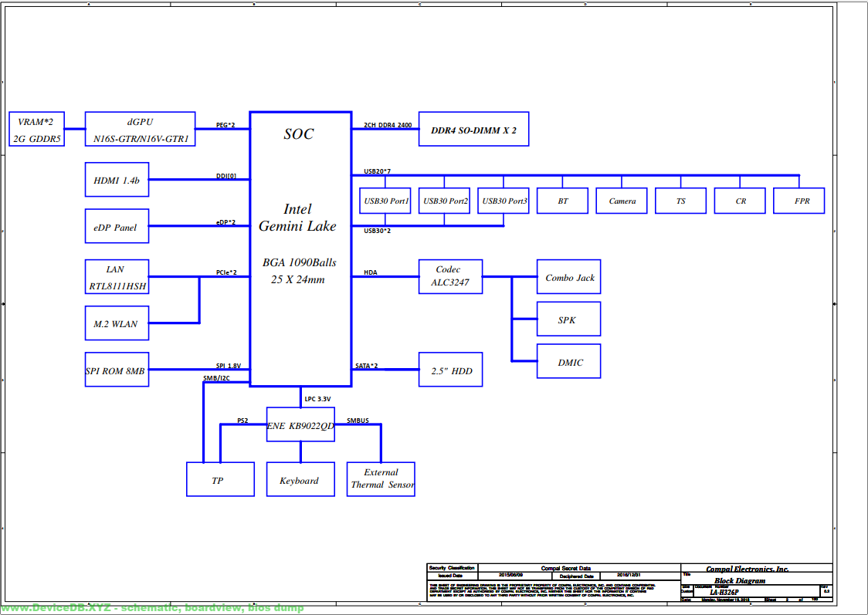The image size is (868, 615).
Task: Select the Intel Gemini Lake text
Action: tap(298, 218)
